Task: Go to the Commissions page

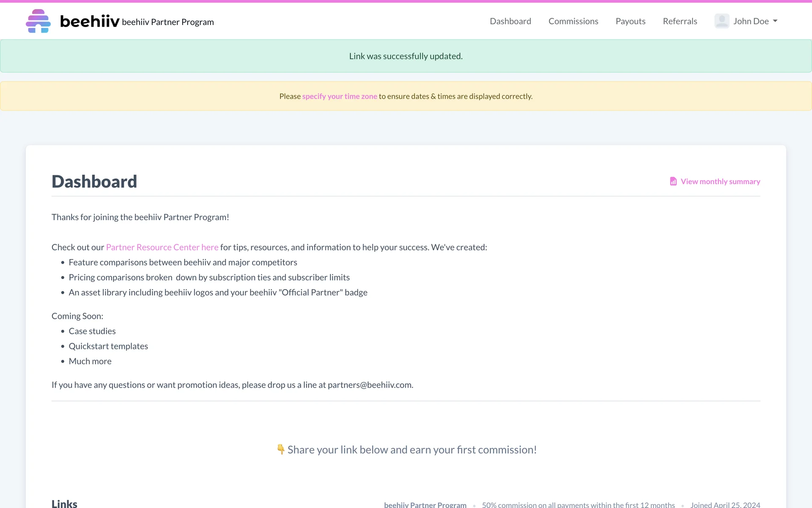Action: (573, 21)
